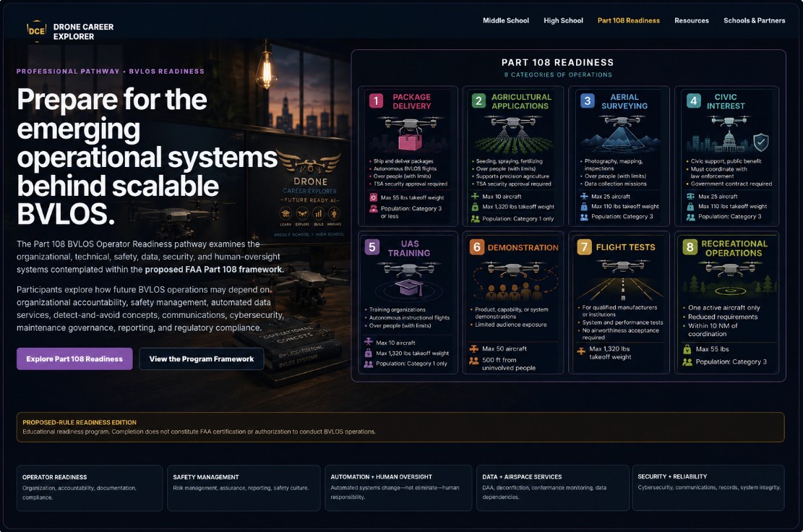Click the aircraft icon beside Max 25 aircraft in Aerial Surveying
Viewport: 803px width, 532px height.
point(584,197)
